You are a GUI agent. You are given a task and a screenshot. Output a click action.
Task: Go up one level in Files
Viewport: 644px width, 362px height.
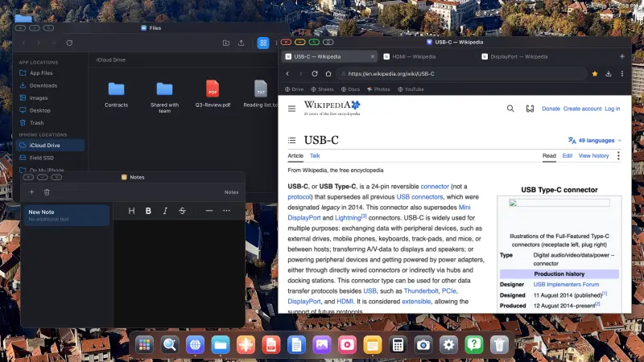pos(54,43)
